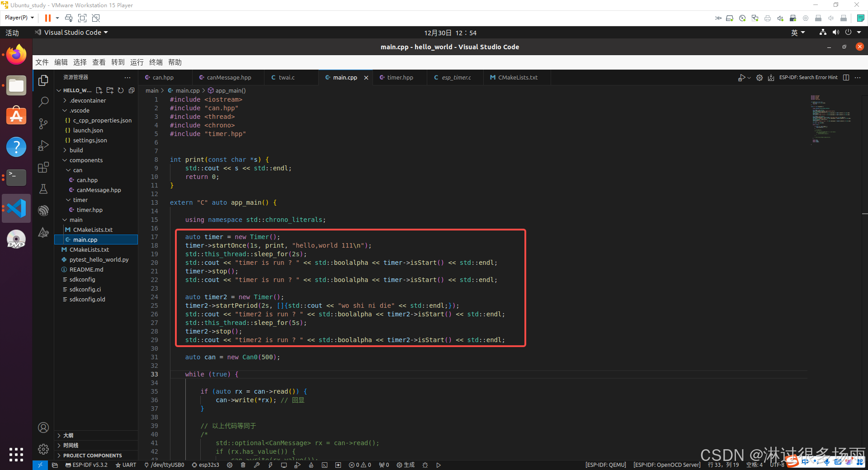Toggle VMware USB device icon with green dot

pos(793,18)
